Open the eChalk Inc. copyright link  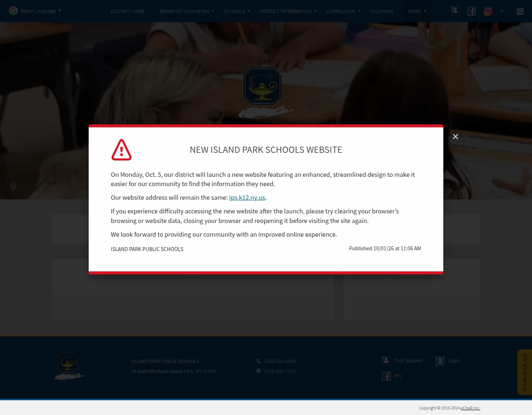[x=470, y=408]
